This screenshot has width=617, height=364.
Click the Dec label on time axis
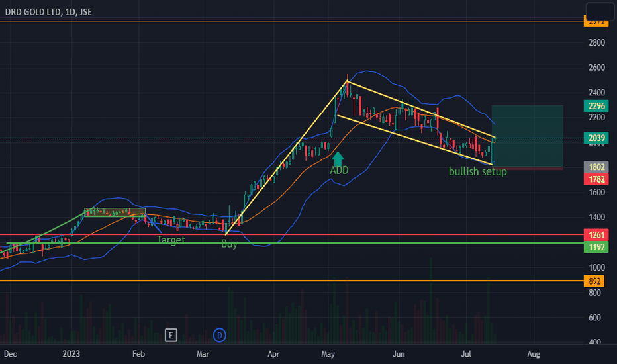click(x=10, y=354)
